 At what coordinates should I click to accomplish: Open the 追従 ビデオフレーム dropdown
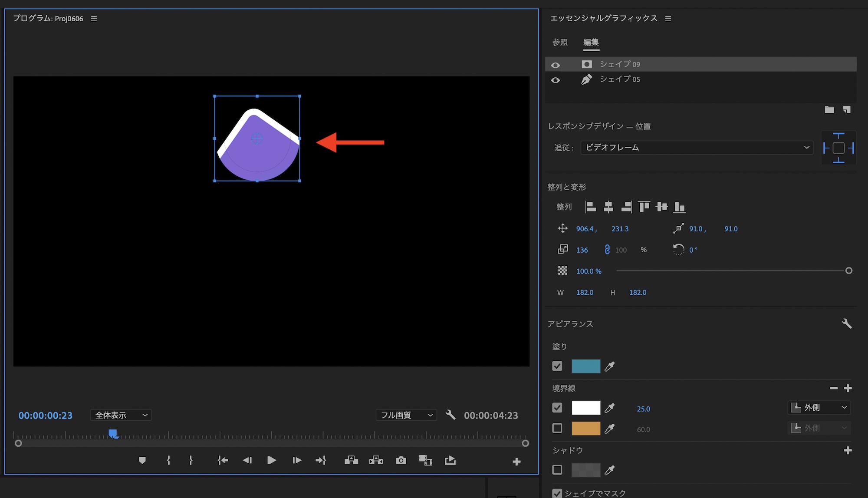pyautogui.click(x=697, y=148)
